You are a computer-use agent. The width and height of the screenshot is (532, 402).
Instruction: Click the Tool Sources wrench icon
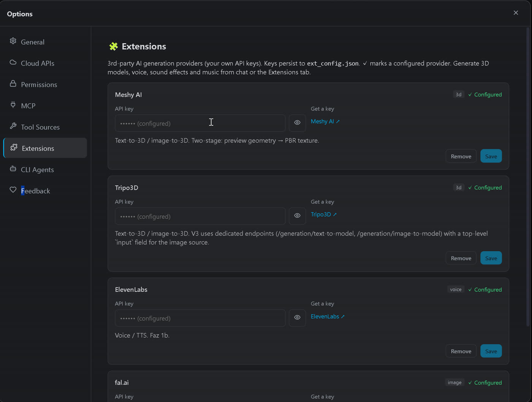[x=13, y=126]
